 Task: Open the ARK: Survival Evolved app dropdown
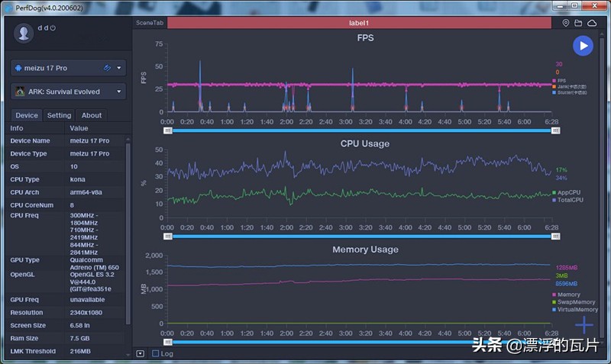click(68, 92)
